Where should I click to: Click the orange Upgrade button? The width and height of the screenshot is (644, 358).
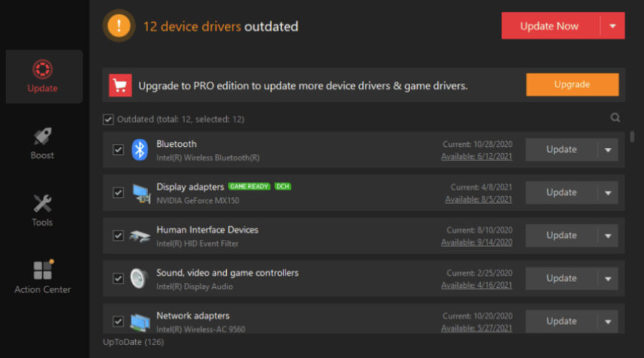[572, 84]
